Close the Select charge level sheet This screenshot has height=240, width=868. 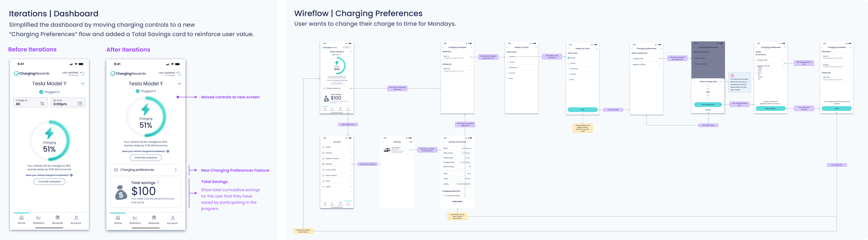pos(694,81)
